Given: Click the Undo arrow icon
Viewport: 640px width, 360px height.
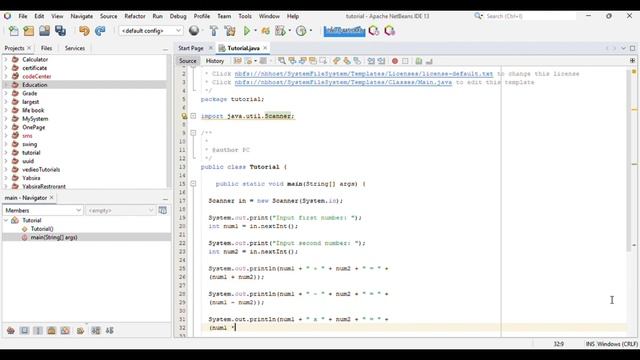Looking at the screenshot, I should point(84,31).
